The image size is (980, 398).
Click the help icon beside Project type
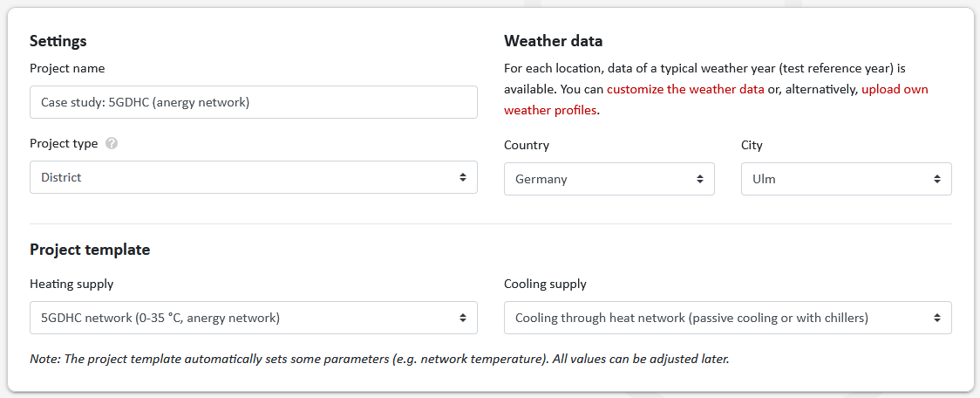pos(112,143)
